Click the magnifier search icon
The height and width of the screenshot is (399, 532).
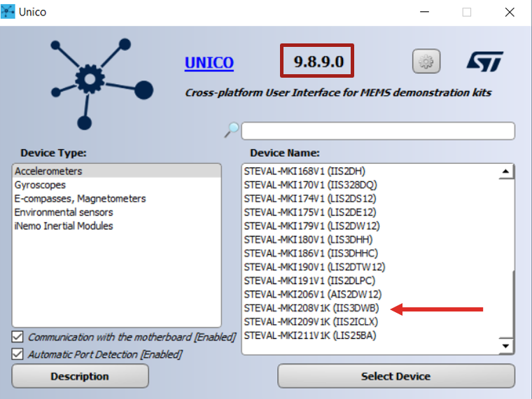point(232,130)
